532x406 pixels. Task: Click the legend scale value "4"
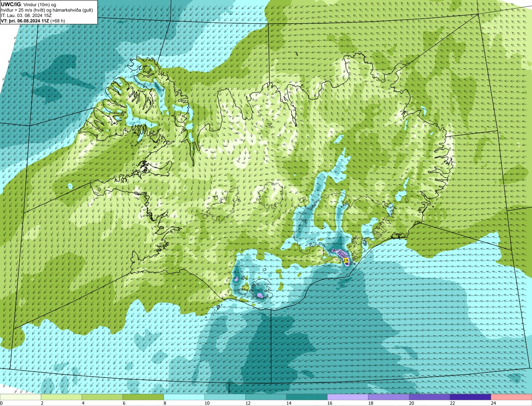point(82,403)
